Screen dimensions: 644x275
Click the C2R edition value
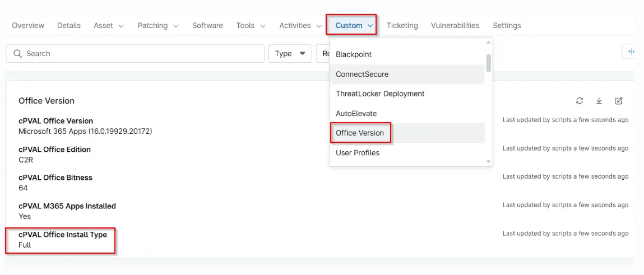point(26,160)
